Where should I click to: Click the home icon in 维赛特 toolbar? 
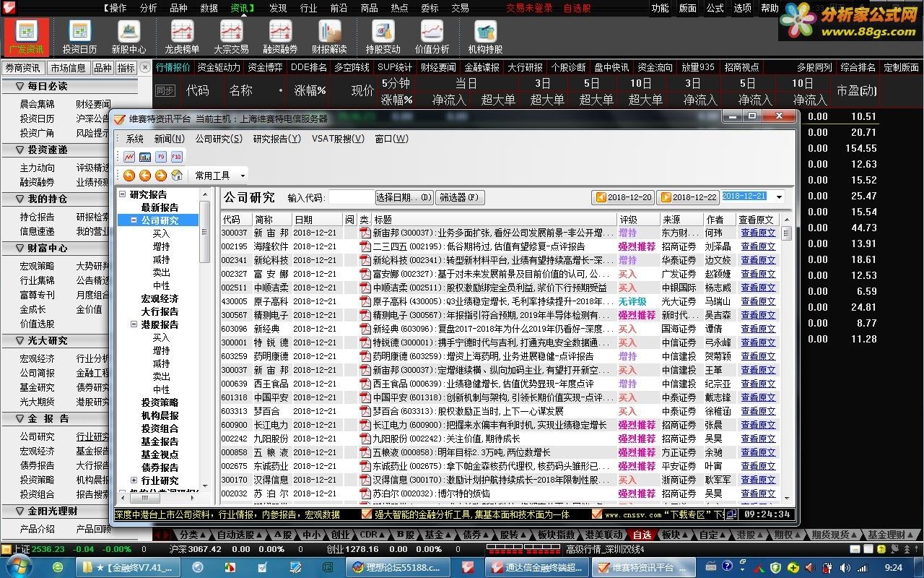pos(177,176)
